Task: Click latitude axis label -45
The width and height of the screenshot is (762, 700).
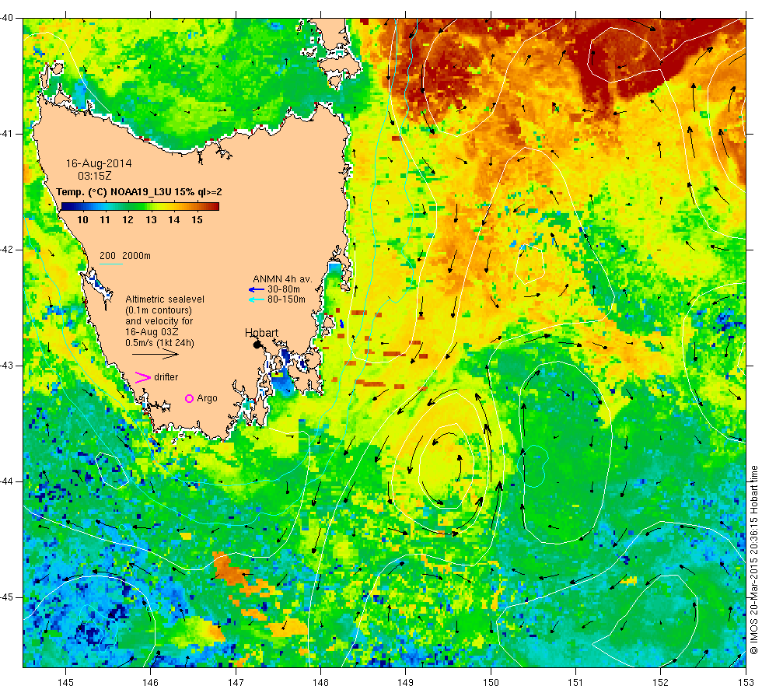Action: [x=7, y=597]
